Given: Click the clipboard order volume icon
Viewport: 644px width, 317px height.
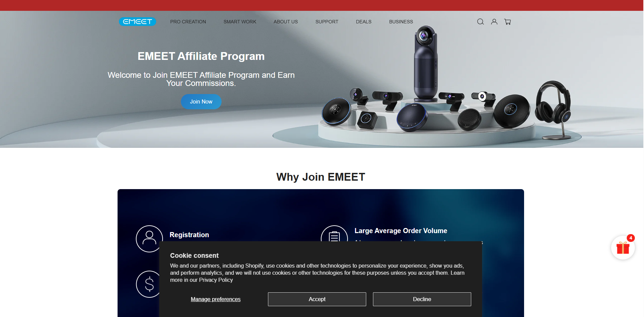Looking at the screenshot, I should (334, 234).
